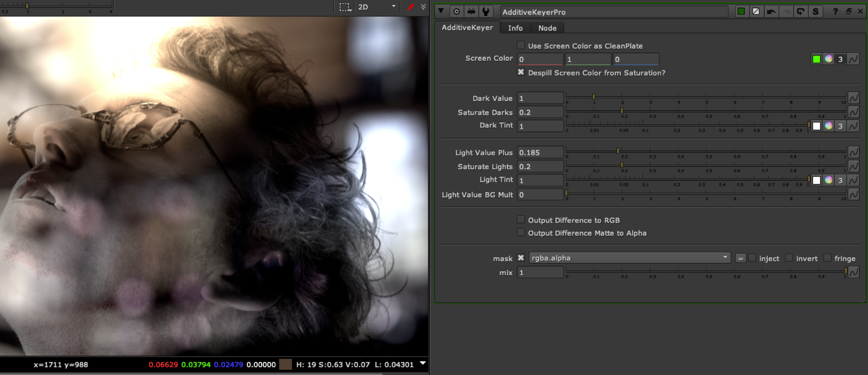Click the Screen Color green value field
The height and width of the screenshot is (375, 868).
pos(588,59)
